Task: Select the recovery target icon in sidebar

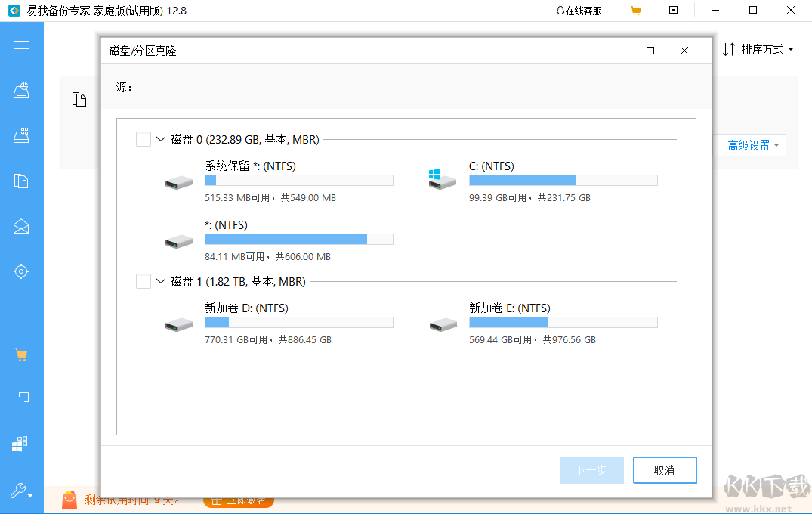Action: (20, 271)
